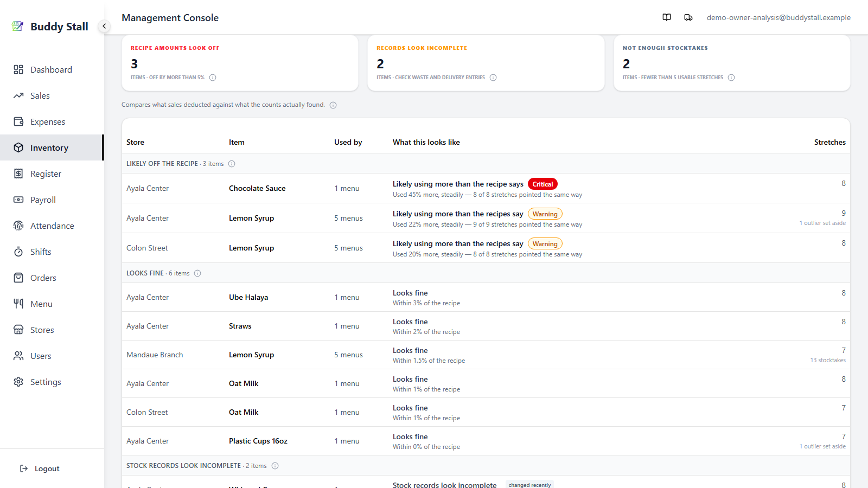The height and width of the screenshot is (488, 868).
Task: Navigate to Register section
Action: tap(52, 174)
